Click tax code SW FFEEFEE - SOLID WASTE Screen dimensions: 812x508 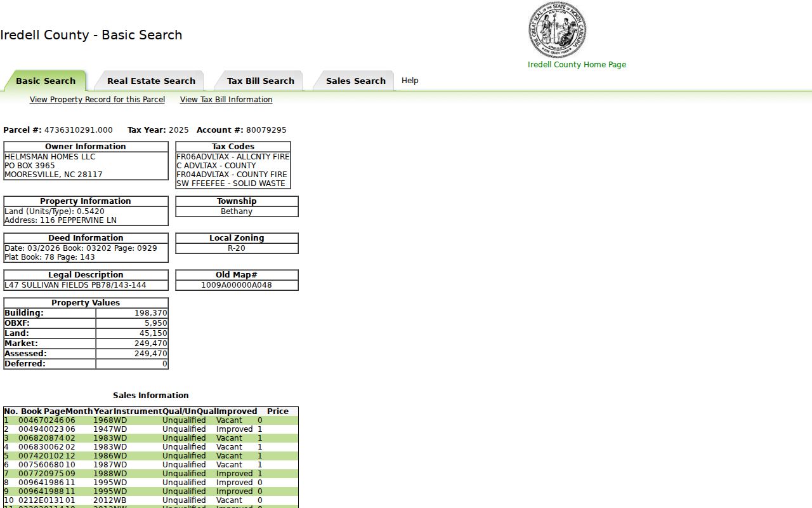click(x=231, y=184)
